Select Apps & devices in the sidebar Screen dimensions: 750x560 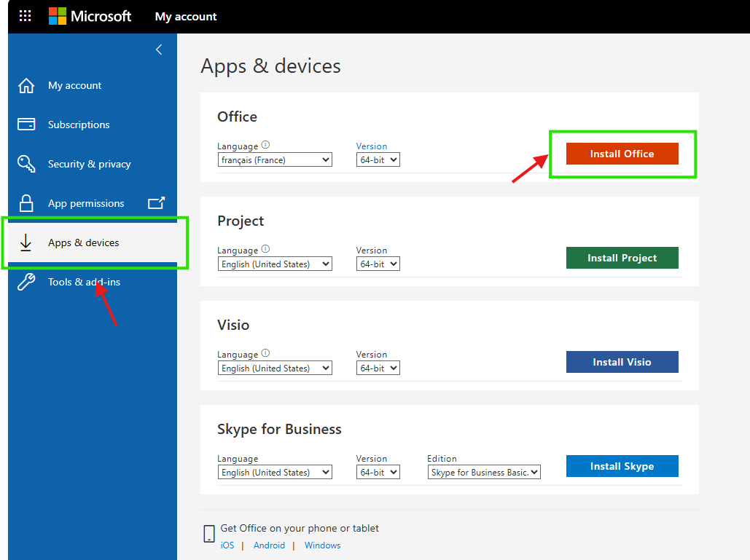point(93,242)
